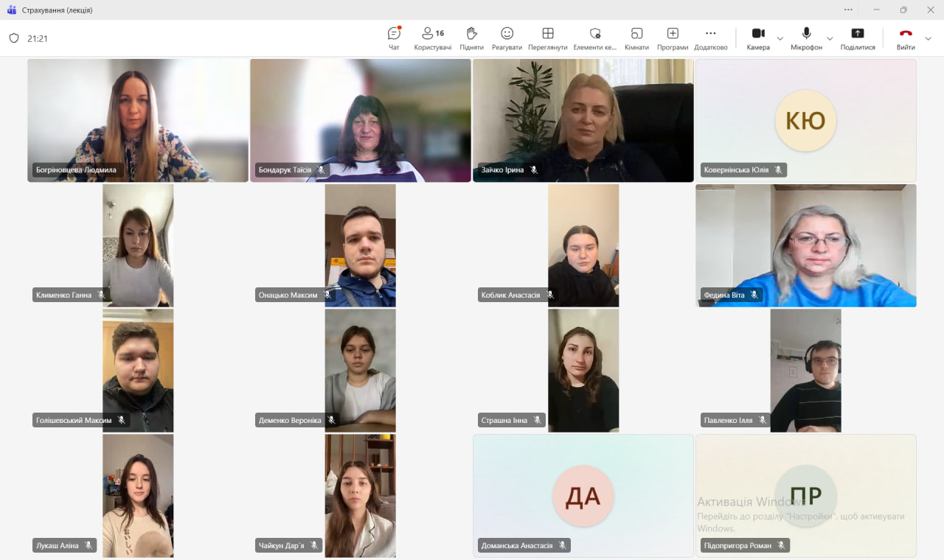The image size is (944, 560).
Task: Show the Користувачі participants list
Action: [432, 38]
